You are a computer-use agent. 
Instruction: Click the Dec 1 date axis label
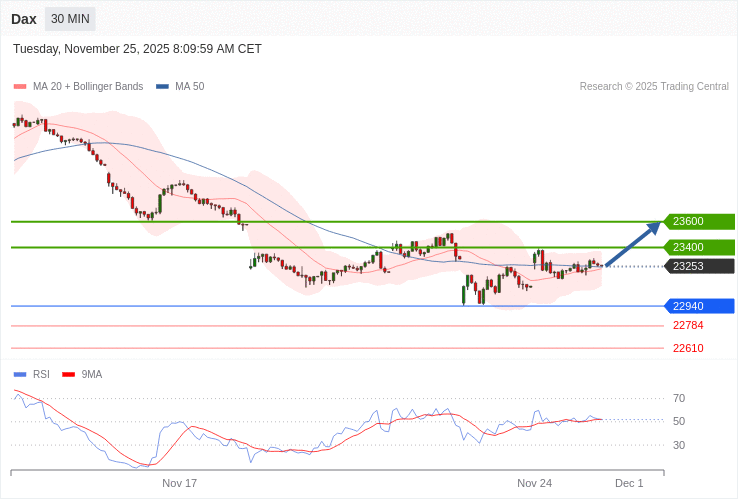point(629,483)
